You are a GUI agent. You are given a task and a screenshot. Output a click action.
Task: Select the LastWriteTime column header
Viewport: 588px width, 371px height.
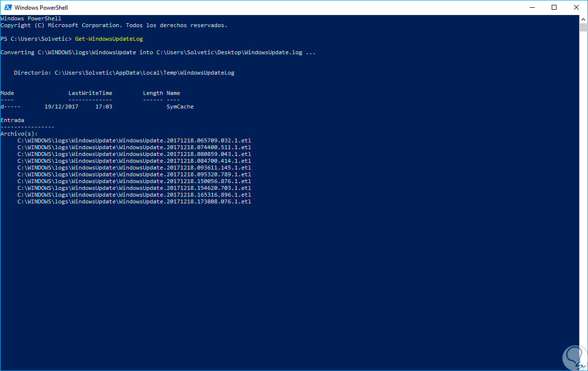pos(91,93)
